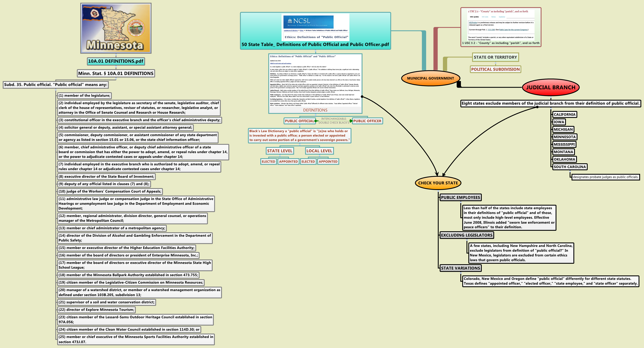
Task: Click the "112-238" hyperlink
Action: coord(491,30)
